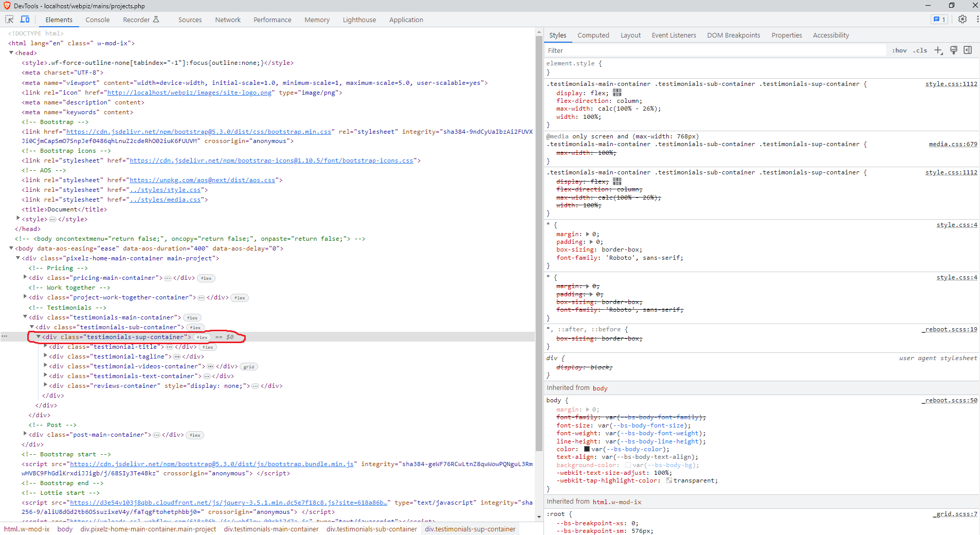Toggle flex badge on testimonial-title
This screenshot has width=980, height=535.
click(208, 347)
